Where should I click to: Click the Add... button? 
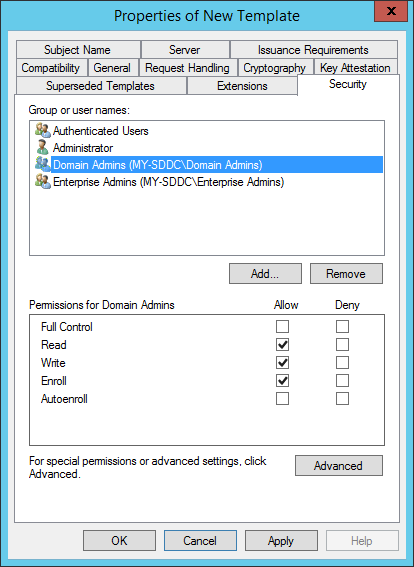[x=265, y=273]
